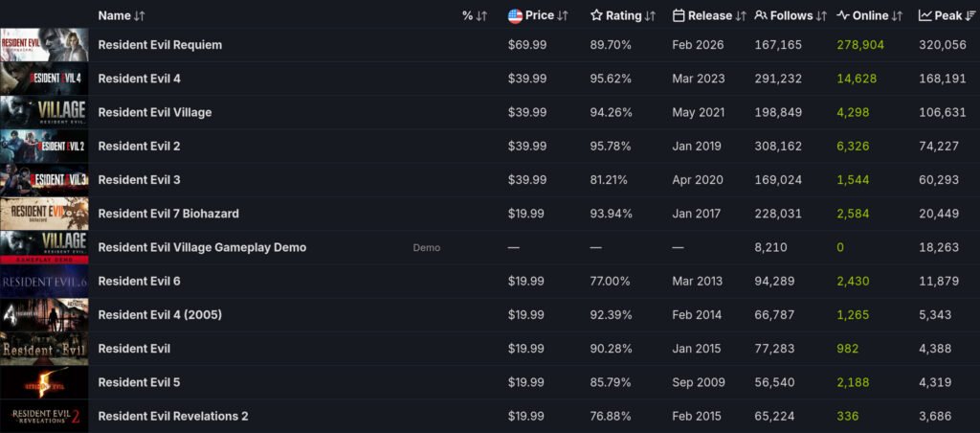Open Resident Evil Requiem game page
Image resolution: width=980 pixels, height=433 pixels.
[160, 45]
